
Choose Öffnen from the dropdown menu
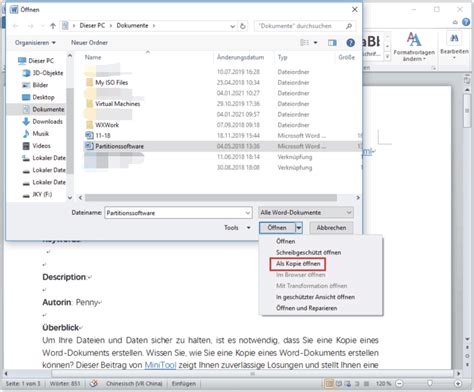286,241
